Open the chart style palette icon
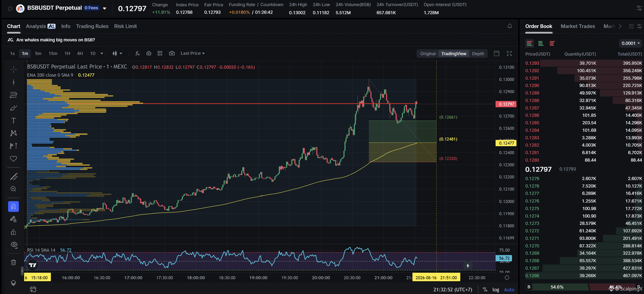Image resolution: width=644 pixels, height=294 pixels. pyautogui.click(x=149, y=53)
